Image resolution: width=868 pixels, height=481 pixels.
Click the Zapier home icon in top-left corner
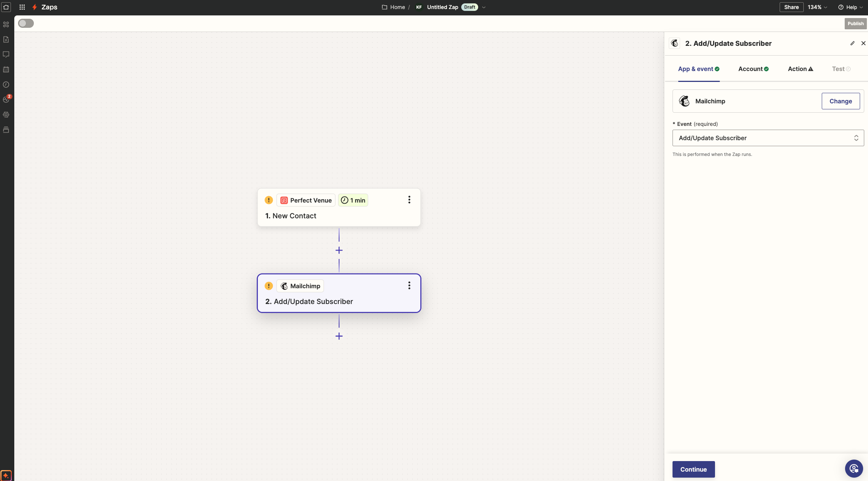click(x=6, y=7)
